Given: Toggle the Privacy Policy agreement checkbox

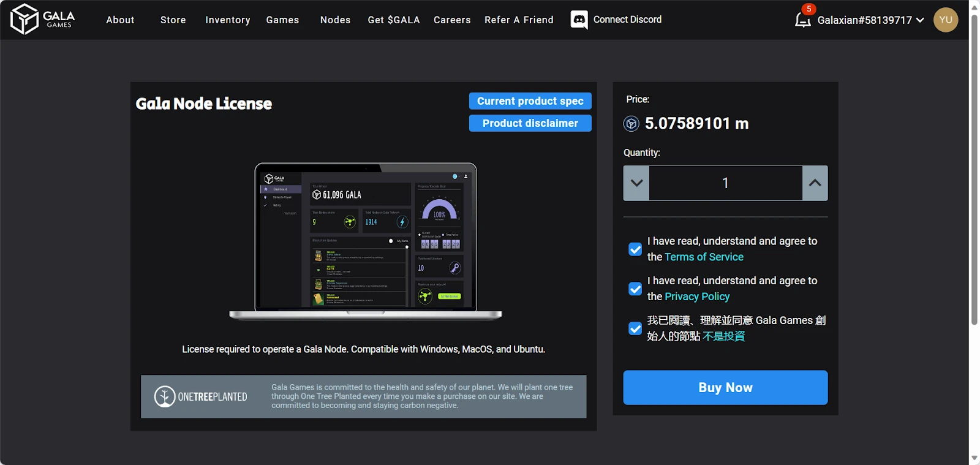Looking at the screenshot, I should 635,289.
